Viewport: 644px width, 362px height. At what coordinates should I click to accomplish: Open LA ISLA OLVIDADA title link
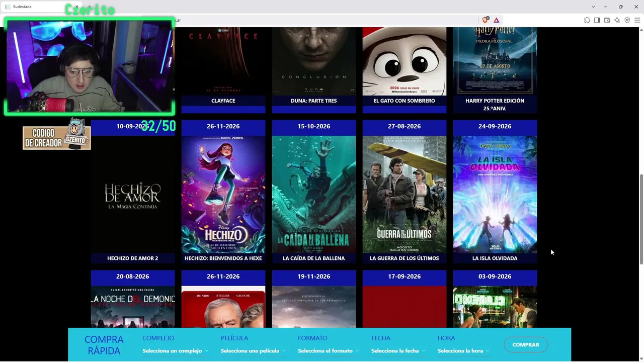(495, 258)
